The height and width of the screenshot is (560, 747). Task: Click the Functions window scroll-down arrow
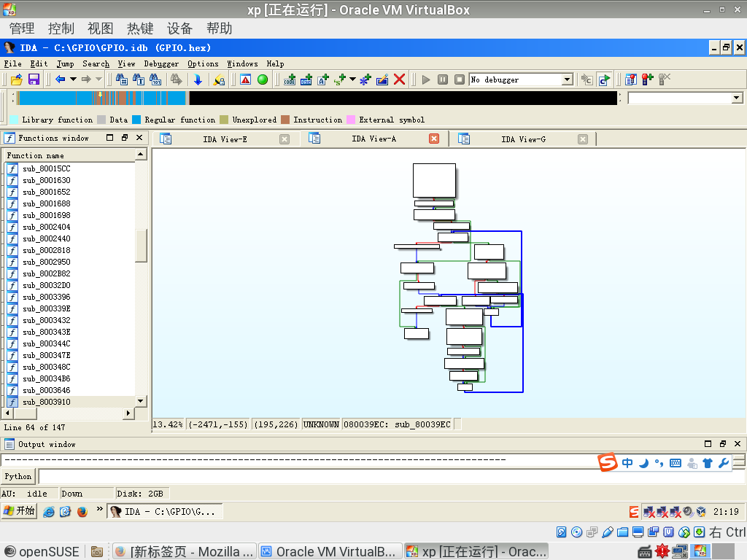coord(141,401)
